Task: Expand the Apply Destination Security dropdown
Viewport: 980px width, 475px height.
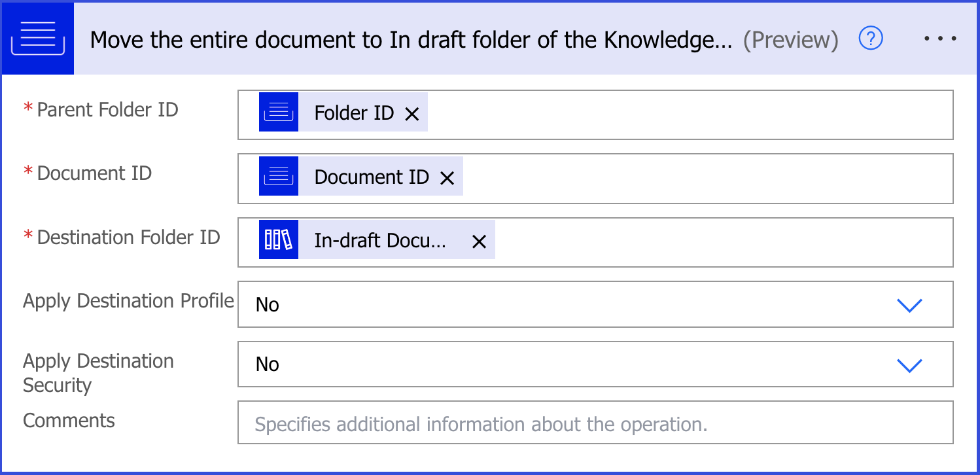Action: coord(909,364)
